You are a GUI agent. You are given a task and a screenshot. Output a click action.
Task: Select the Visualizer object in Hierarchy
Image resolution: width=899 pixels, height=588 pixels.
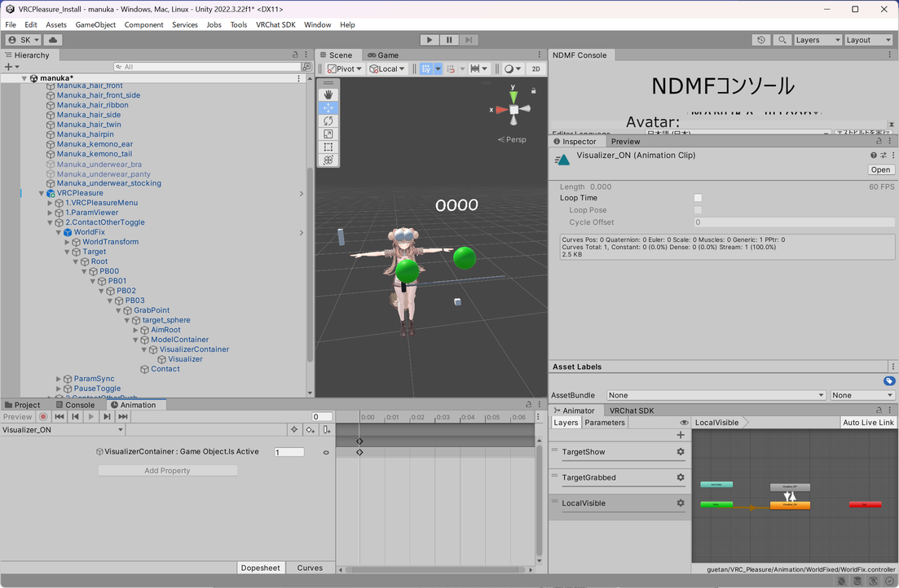(x=185, y=359)
